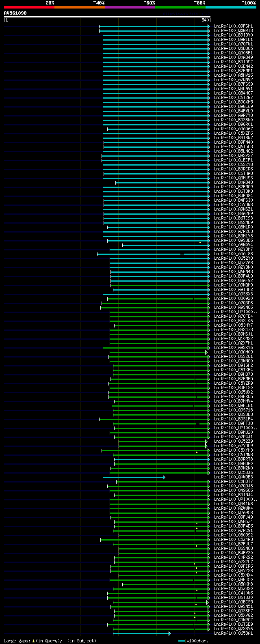Click the purple ~60% identity legend segment

click(x=130, y=7)
